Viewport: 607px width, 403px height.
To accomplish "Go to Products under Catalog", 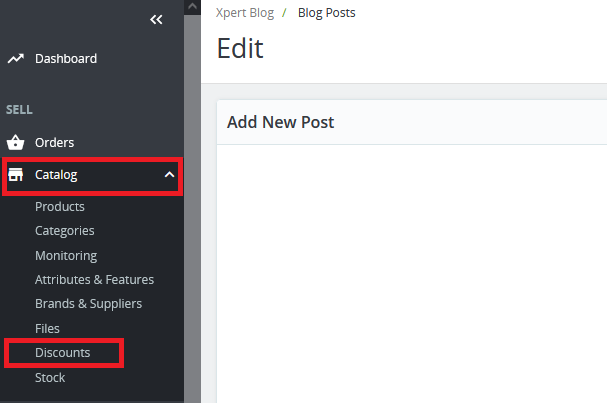I will [x=60, y=207].
